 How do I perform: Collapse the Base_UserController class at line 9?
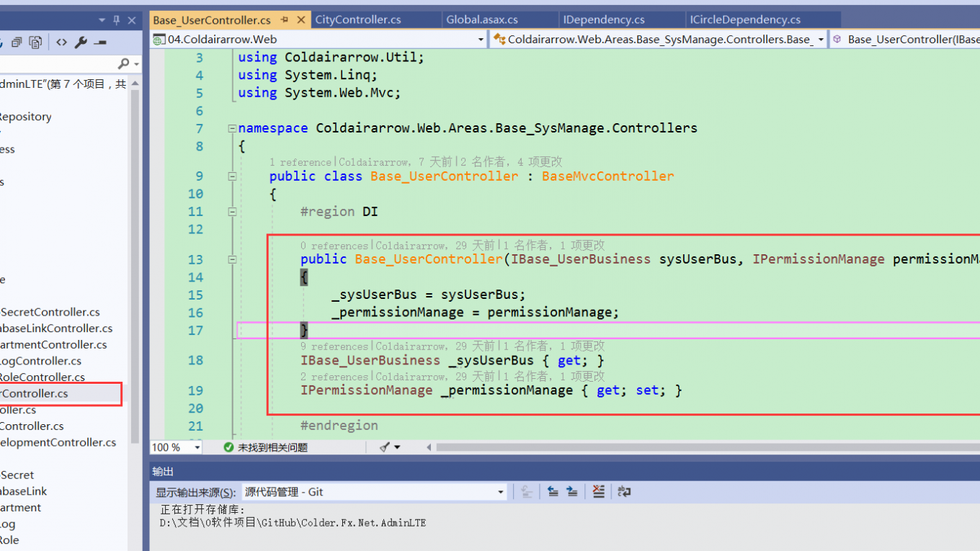232,176
